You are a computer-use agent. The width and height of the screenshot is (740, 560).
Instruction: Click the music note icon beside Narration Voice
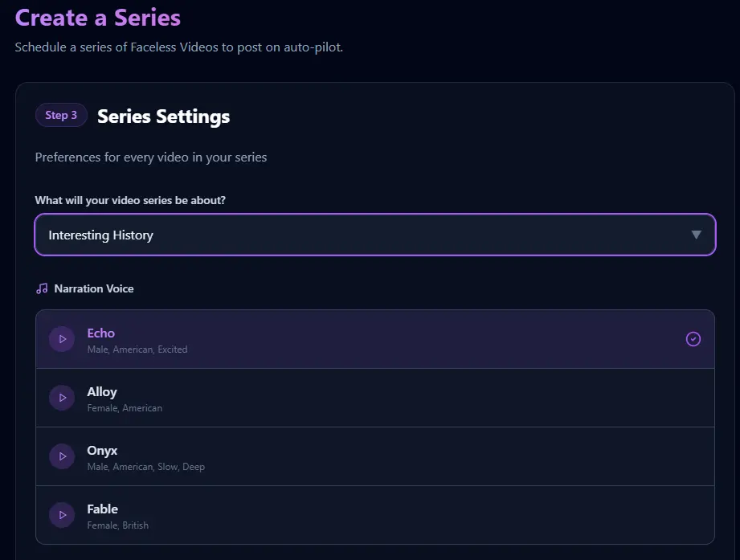point(42,288)
